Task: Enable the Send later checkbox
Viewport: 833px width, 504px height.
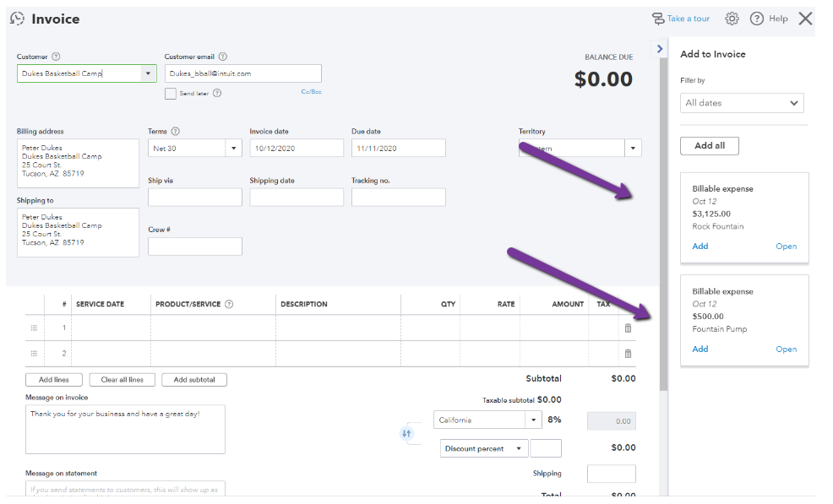Action: (171, 94)
